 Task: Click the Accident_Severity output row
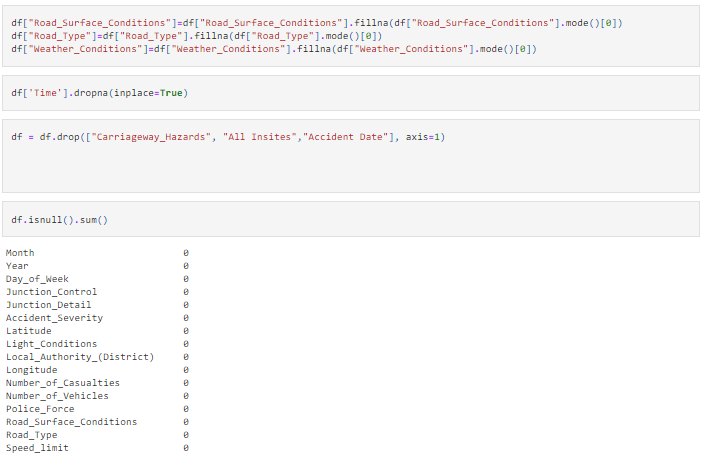click(97, 318)
